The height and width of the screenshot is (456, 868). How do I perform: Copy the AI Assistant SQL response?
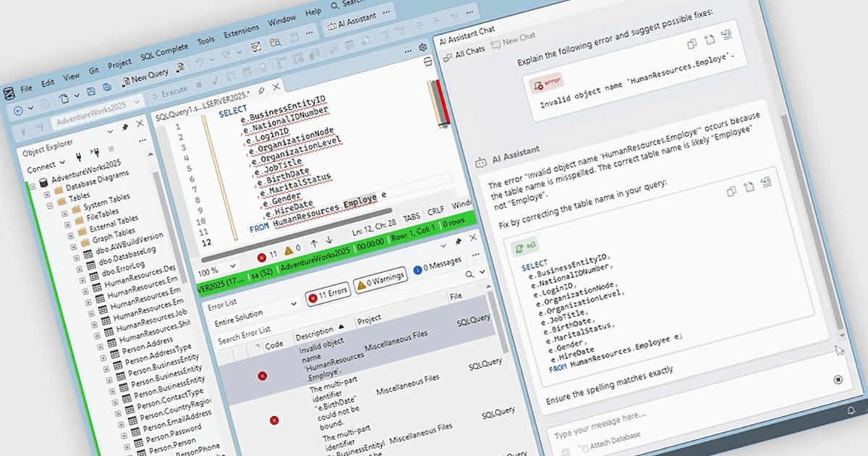[731, 191]
